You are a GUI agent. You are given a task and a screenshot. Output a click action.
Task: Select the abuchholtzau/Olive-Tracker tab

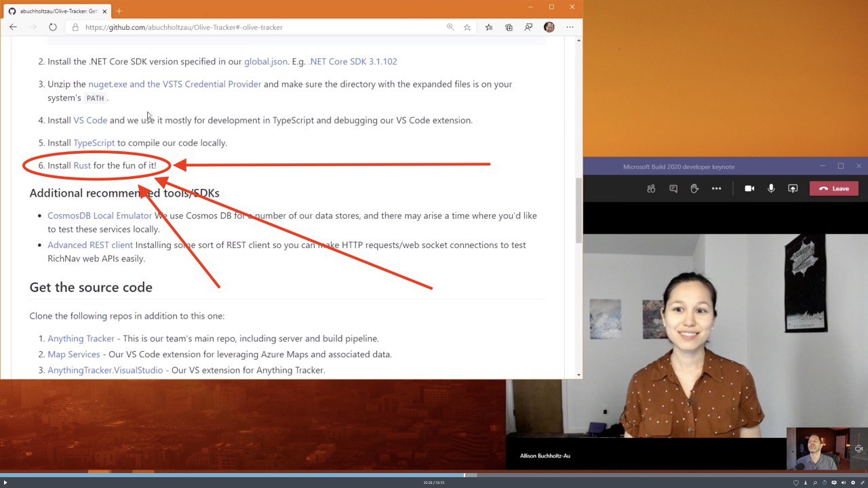click(x=57, y=11)
